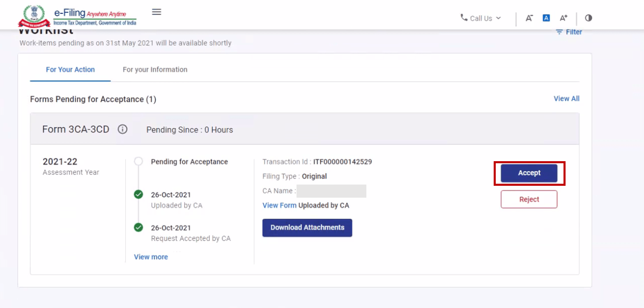Viewport: 644px width, 308px height.
Task: Toggle high contrast mode icon
Action: click(589, 18)
